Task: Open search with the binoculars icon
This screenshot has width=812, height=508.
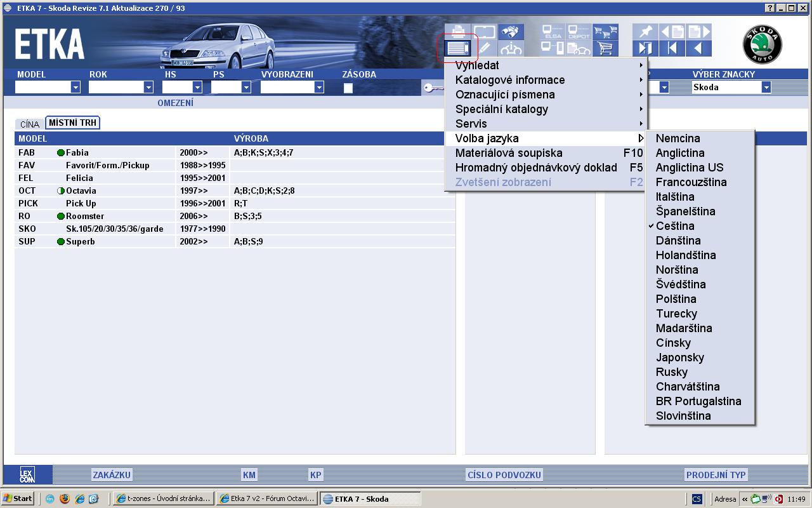Action: (511, 32)
